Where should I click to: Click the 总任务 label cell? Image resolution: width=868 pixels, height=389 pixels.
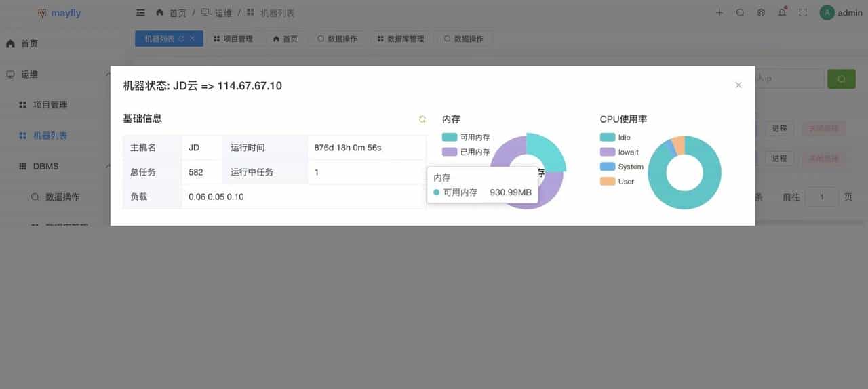point(152,172)
